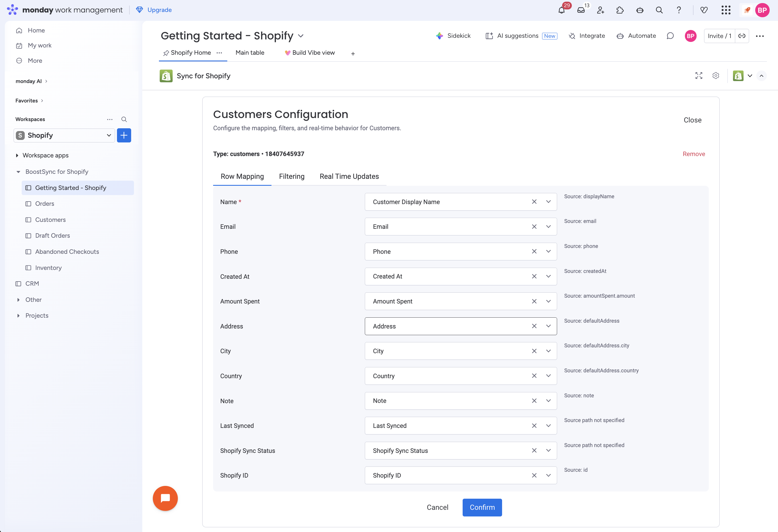Open the Country mapping dropdown arrow
778x532 pixels.
548,376
